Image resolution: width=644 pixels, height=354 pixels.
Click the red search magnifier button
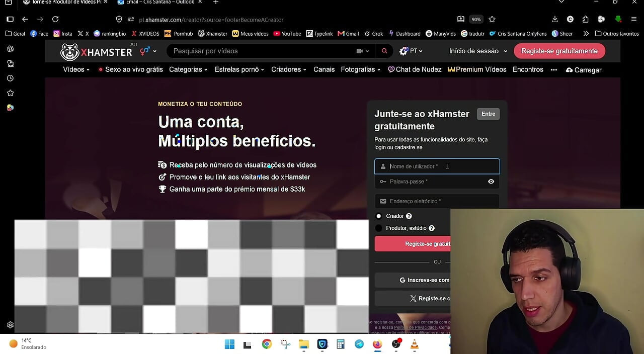[x=384, y=51]
